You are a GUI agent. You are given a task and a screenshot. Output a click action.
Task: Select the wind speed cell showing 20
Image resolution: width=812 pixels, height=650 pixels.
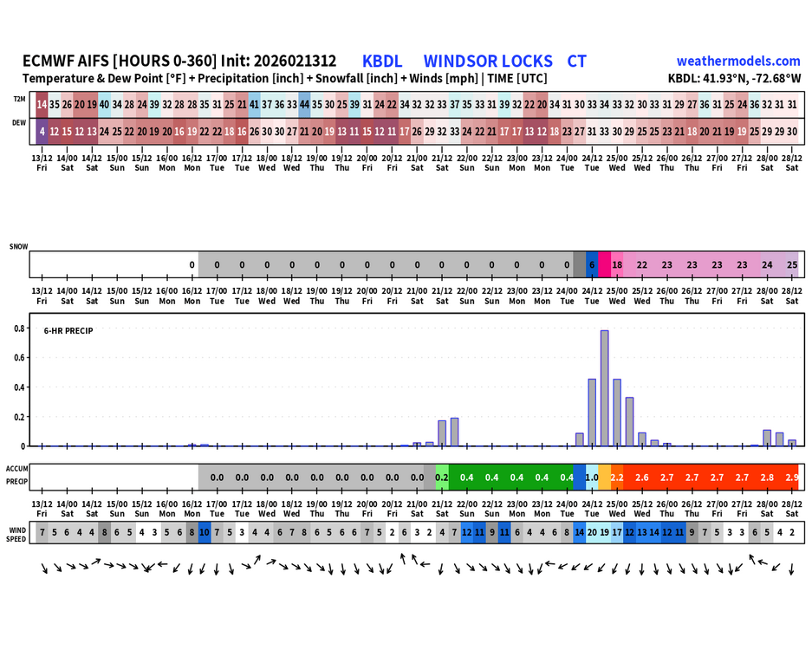pos(592,532)
